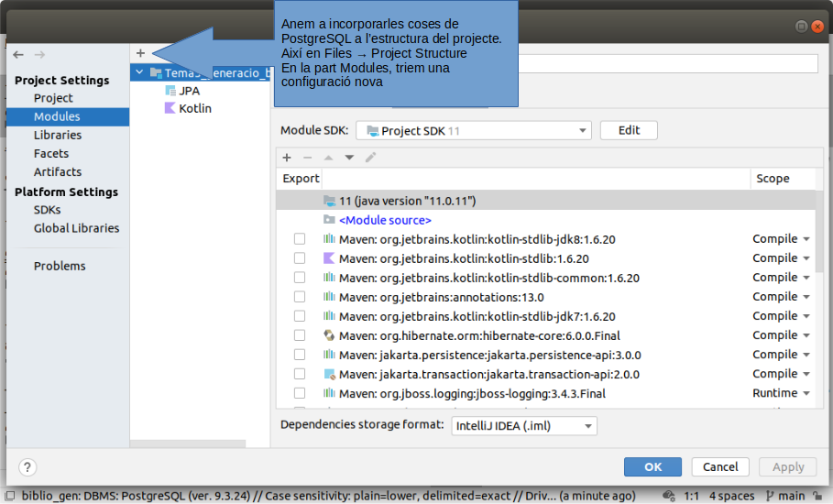Click the pencil edit dependency icon
This screenshot has width=833, height=504.
coord(370,158)
